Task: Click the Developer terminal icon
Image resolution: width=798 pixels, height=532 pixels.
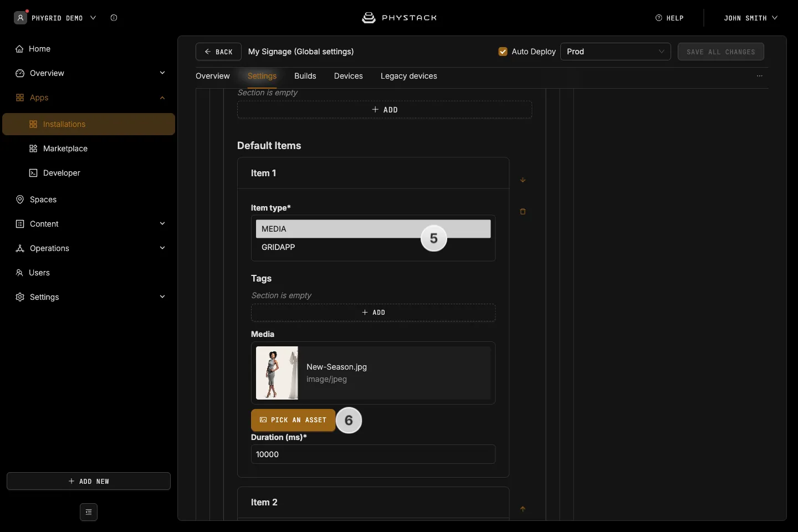Action: (33, 173)
